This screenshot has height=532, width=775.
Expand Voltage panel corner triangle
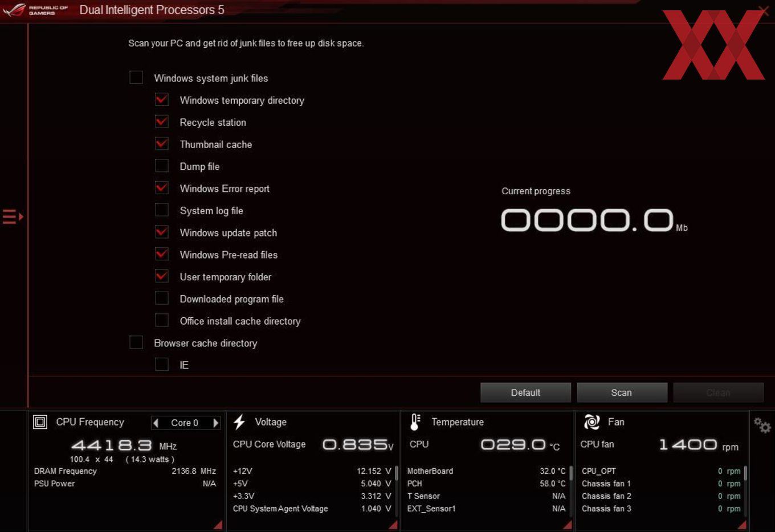(393, 525)
